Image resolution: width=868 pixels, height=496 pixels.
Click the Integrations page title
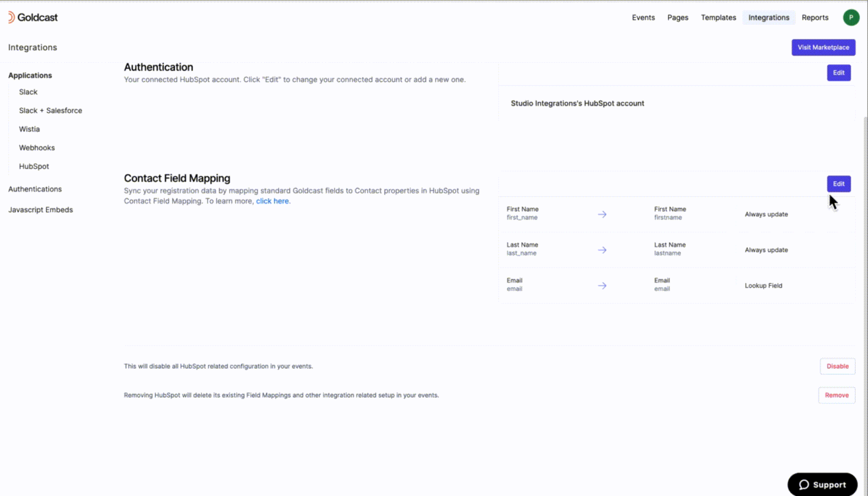33,47
